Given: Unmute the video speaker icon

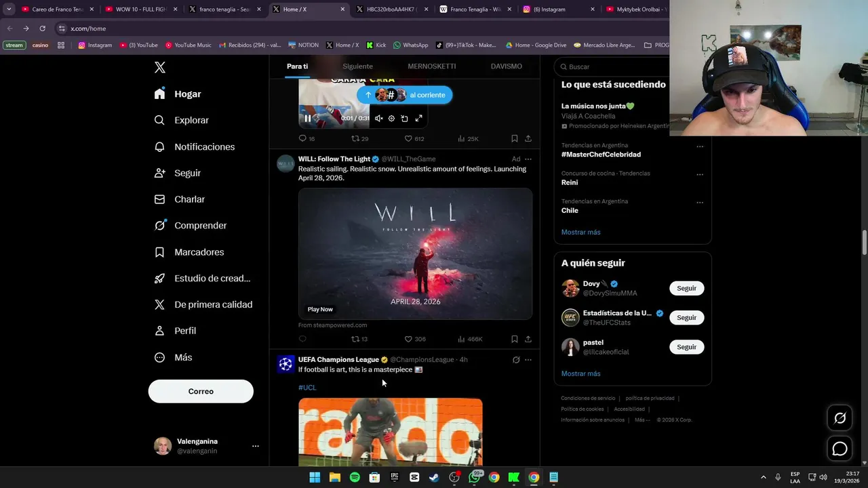Looking at the screenshot, I should tap(378, 118).
